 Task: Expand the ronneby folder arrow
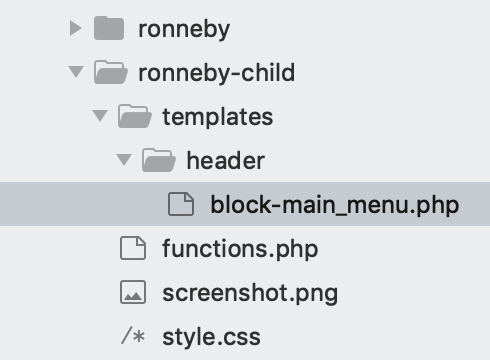pyautogui.click(x=75, y=28)
